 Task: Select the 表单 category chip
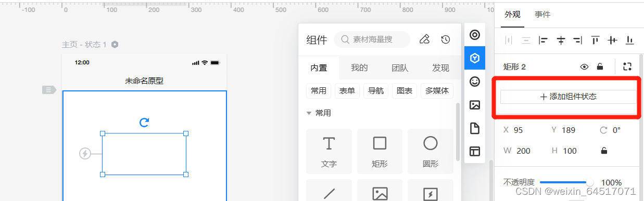pos(347,90)
